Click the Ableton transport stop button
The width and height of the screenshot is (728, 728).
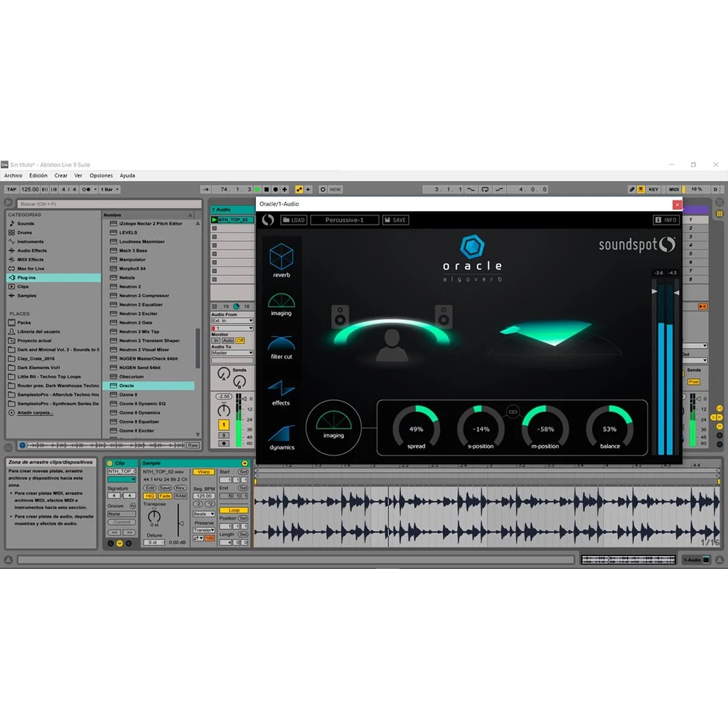tap(267, 189)
